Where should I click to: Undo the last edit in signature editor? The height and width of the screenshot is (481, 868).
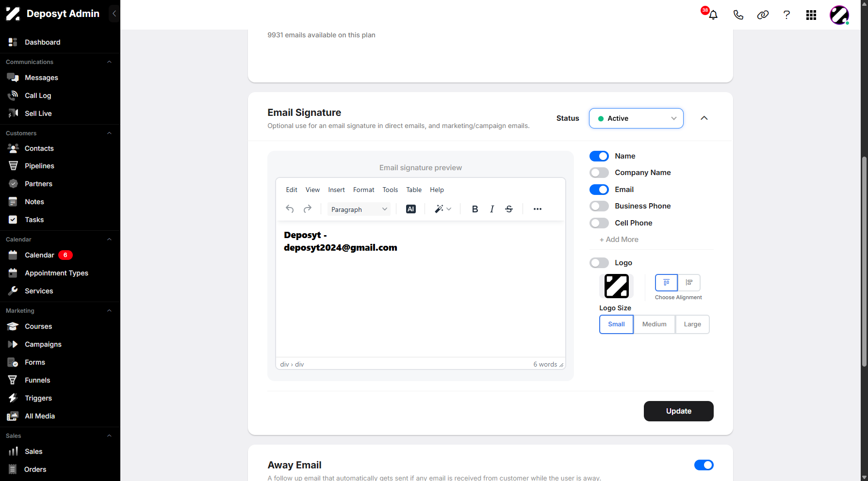click(290, 209)
